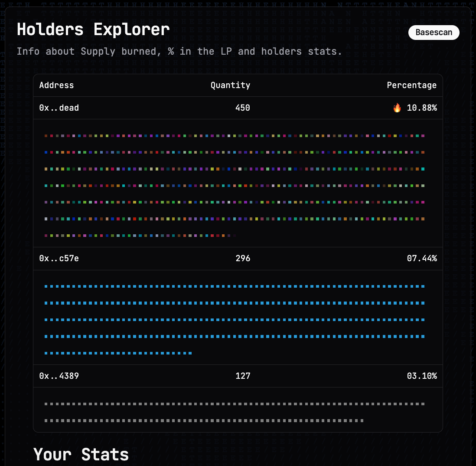Click the 450 quantity value
The width and height of the screenshot is (476, 466).
(x=242, y=108)
